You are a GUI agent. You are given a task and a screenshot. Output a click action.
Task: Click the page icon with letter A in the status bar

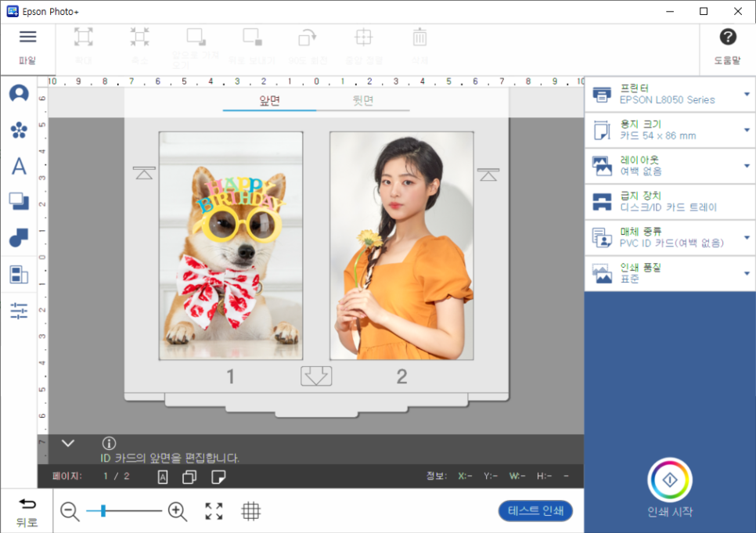click(x=163, y=477)
